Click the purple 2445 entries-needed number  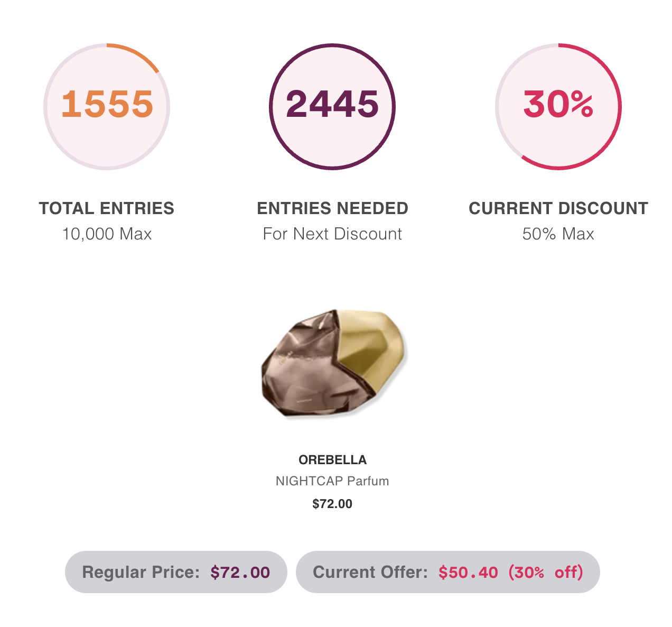click(x=332, y=104)
